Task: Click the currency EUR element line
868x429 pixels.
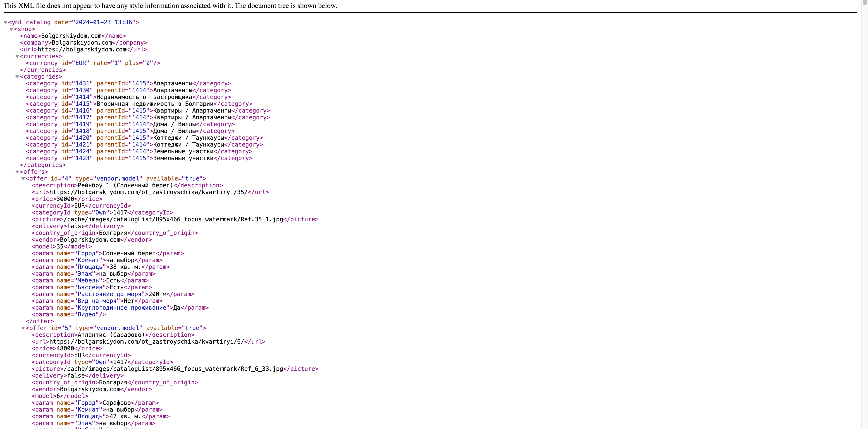Action: click(x=93, y=63)
